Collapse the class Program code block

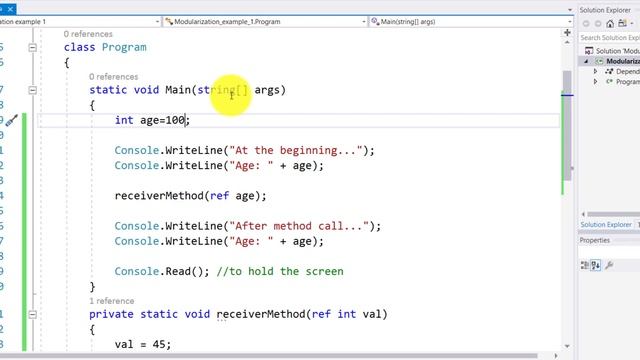(x=33, y=48)
